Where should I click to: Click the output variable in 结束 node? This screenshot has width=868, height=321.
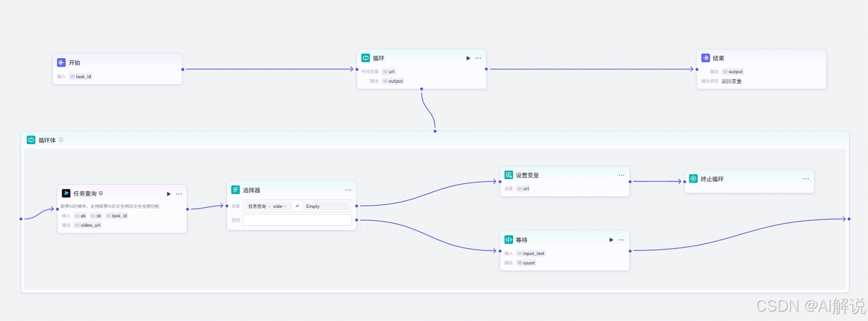[733, 72]
